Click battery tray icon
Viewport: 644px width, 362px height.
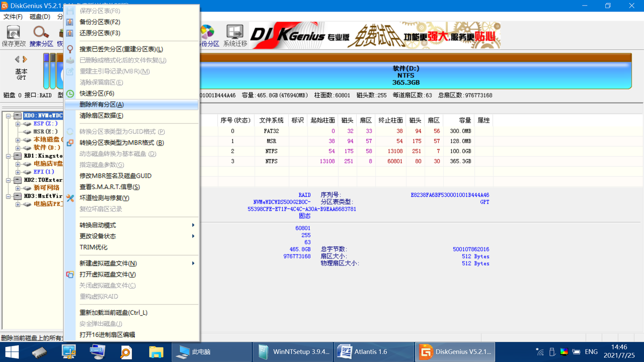[576, 352]
